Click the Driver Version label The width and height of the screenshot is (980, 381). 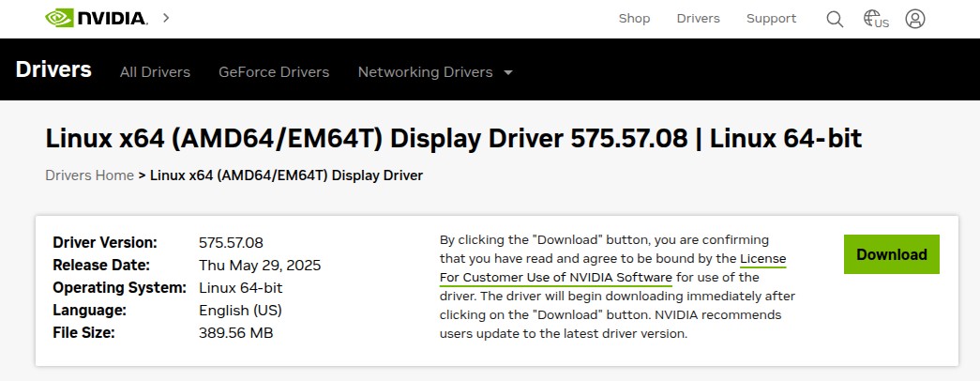point(105,243)
